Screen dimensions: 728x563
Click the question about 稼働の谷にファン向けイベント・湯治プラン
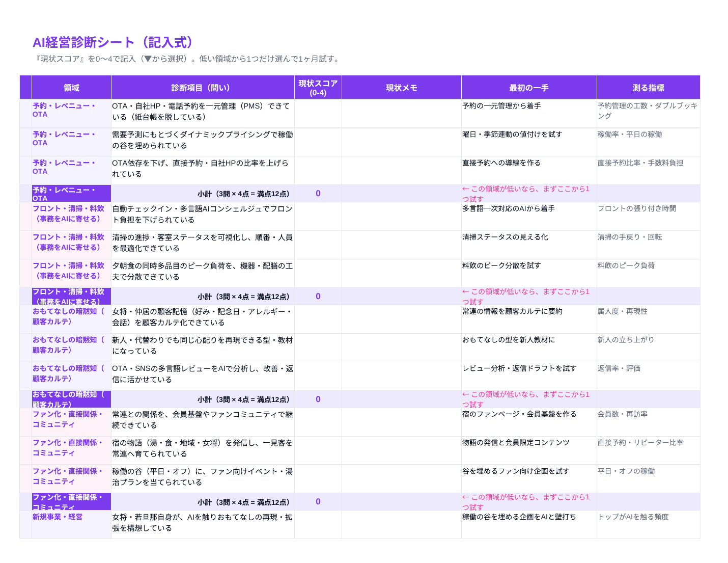click(x=203, y=479)
